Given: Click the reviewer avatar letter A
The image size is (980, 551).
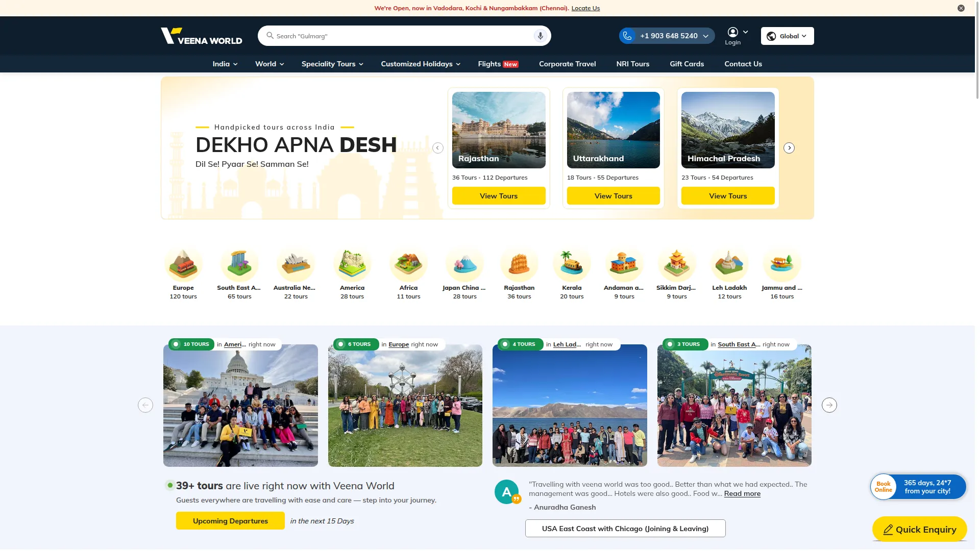Looking at the screenshot, I should pyautogui.click(x=506, y=492).
